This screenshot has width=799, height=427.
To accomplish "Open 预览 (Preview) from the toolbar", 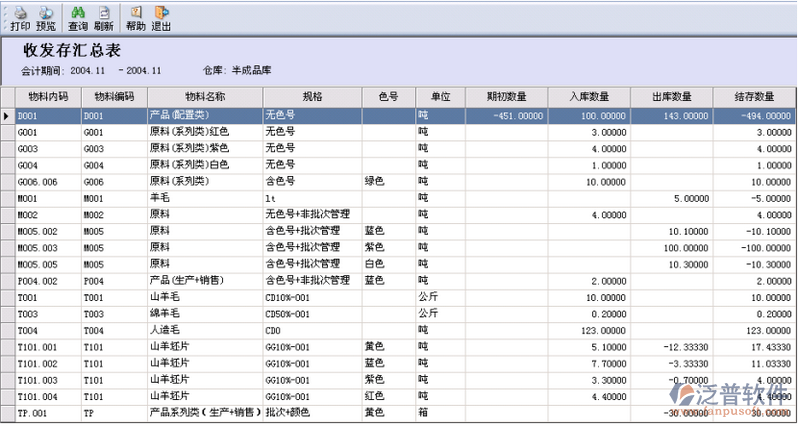I will pos(45,17).
